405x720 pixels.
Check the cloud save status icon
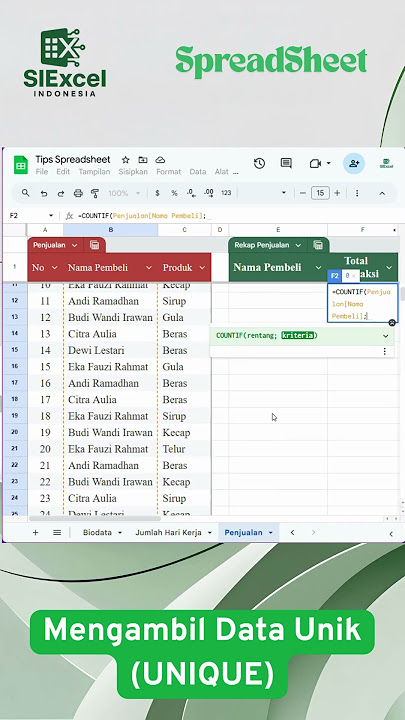[x=160, y=160]
